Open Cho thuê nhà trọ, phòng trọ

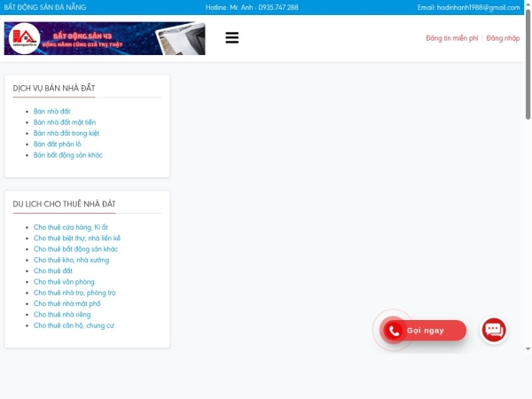click(74, 293)
